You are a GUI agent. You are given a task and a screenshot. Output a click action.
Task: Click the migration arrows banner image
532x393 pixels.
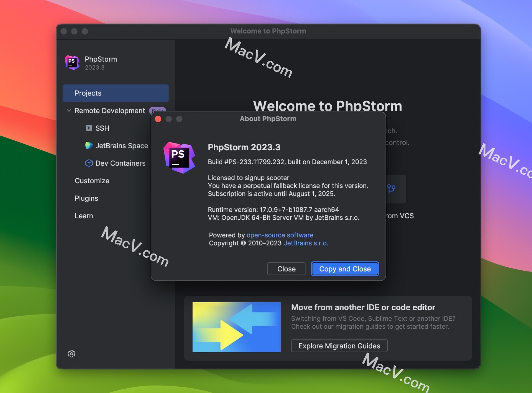pyautogui.click(x=236, y=327)
